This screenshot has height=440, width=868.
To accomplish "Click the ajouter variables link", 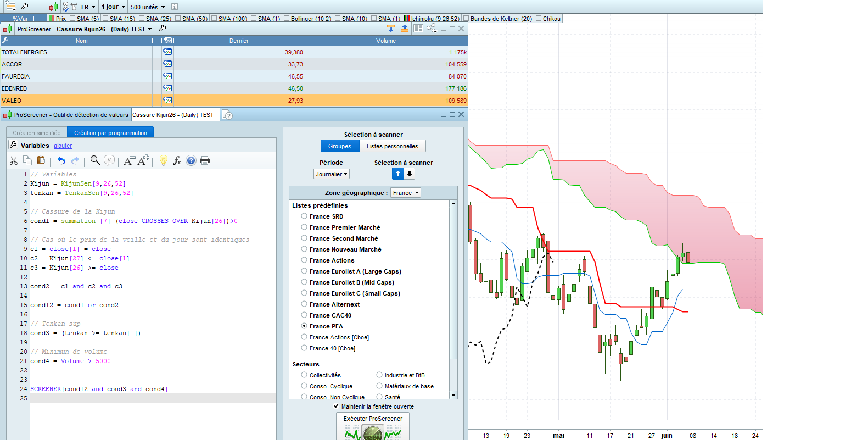I will [63, 146].
